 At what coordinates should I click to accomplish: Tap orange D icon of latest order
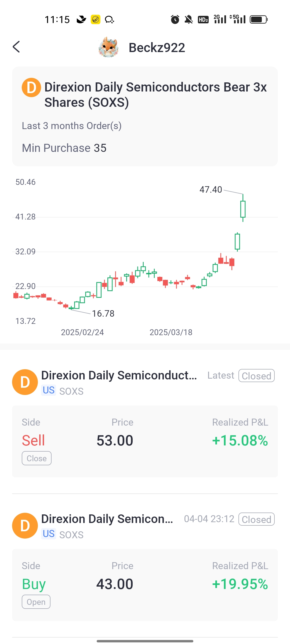[25, 382]
